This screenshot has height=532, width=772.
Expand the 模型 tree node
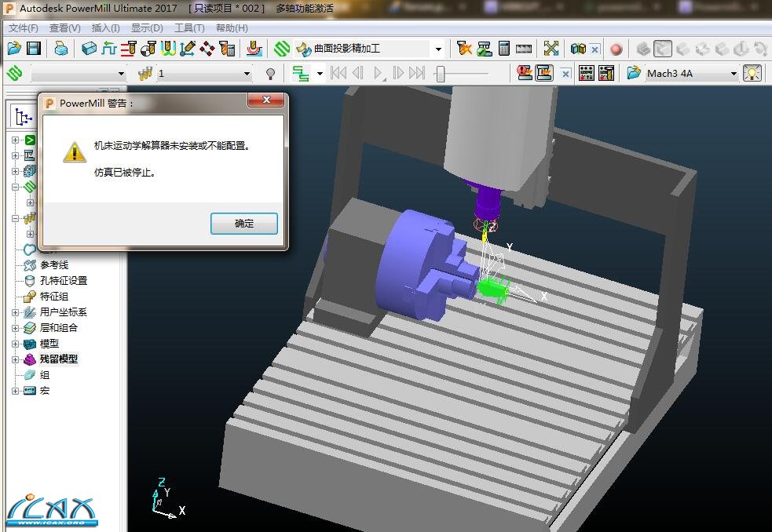(15, 344)
